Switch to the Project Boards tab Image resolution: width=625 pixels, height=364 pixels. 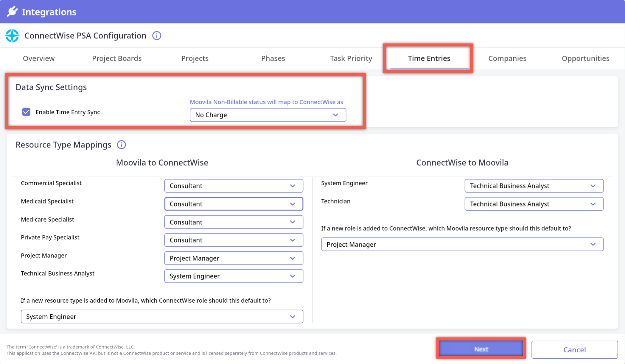[x=117, y=58]
